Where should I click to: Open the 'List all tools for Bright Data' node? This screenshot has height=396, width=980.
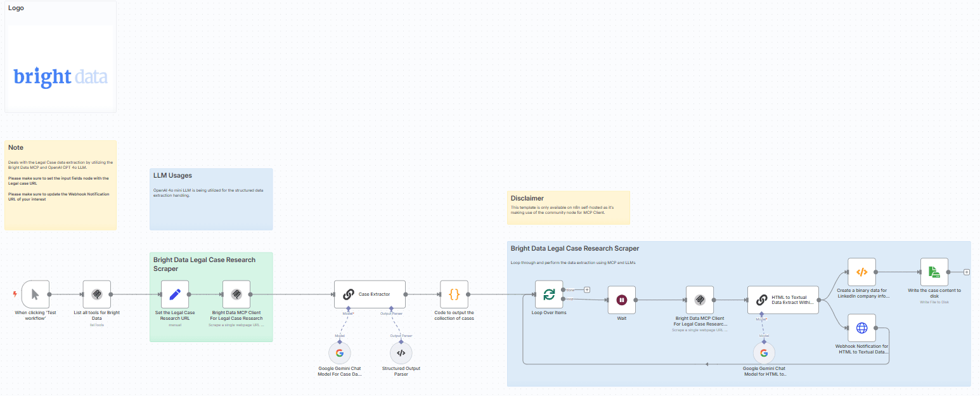[97, 294]
